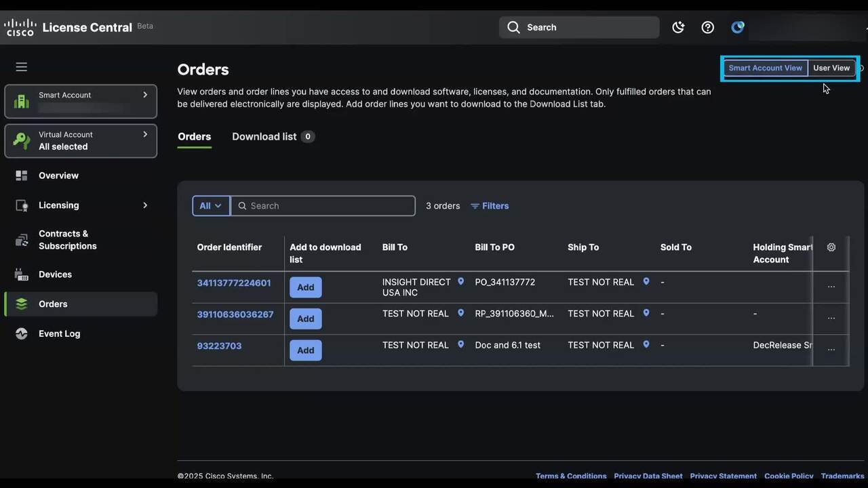868x488 pixels.
Task: Open Contracts & Subscriptions page
Action: [x=67, y=240]
